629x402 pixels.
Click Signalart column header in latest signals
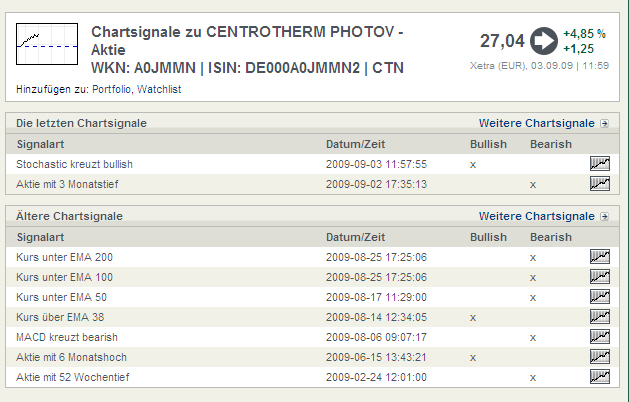tap(40, 144)
